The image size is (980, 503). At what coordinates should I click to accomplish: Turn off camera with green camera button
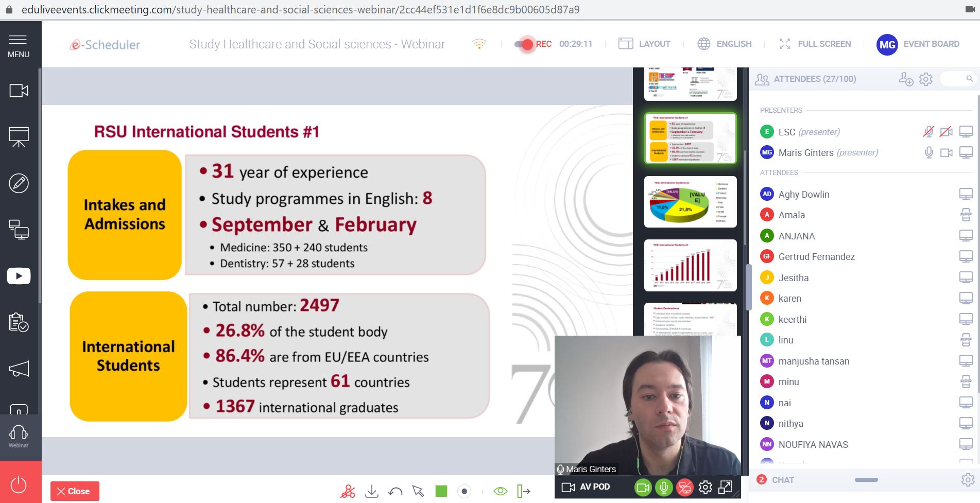[643, 487]
